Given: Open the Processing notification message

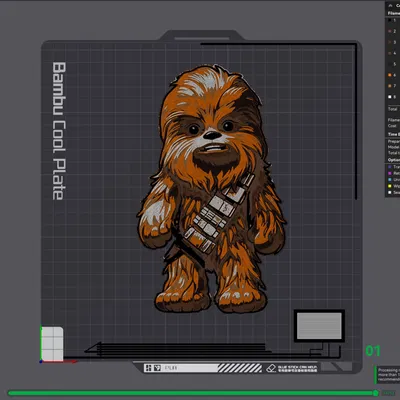Looking at the screenshot, I should point(388,375).
